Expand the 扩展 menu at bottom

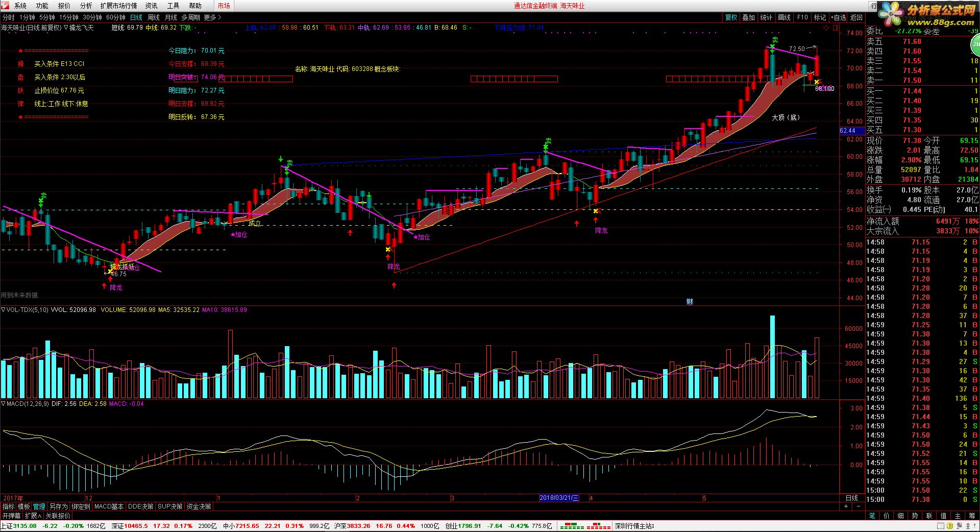[x=33, y=516]
